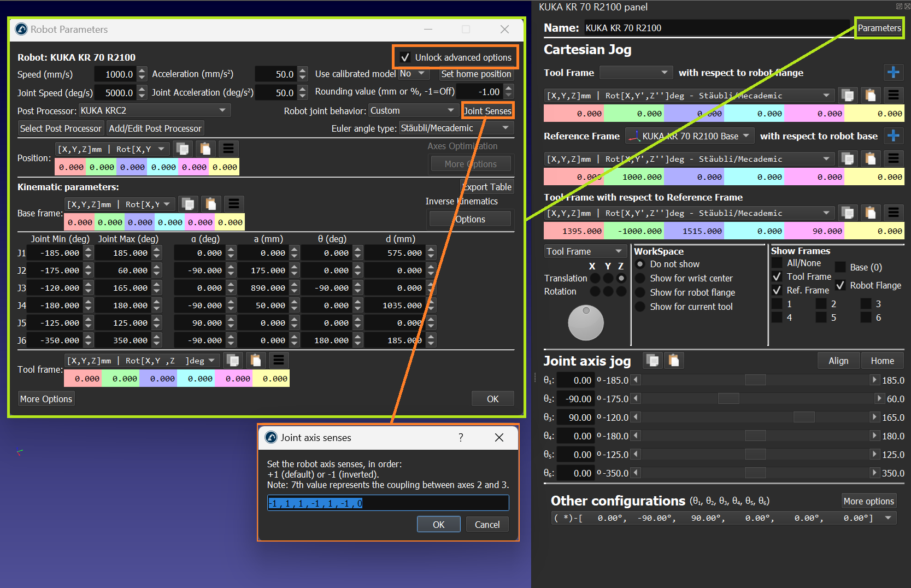
Task: Expand Euler angle type Stäubli/Mecademic dropdown
Action: tap(456, 128)
